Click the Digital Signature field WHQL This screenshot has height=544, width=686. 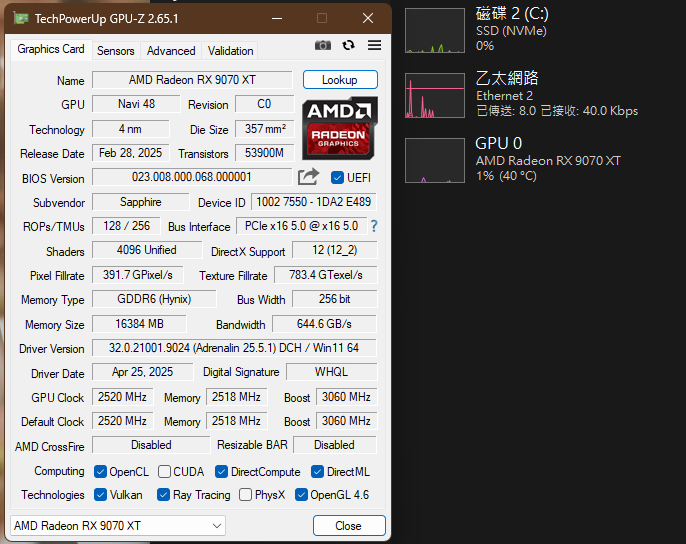tap(331, 372)
